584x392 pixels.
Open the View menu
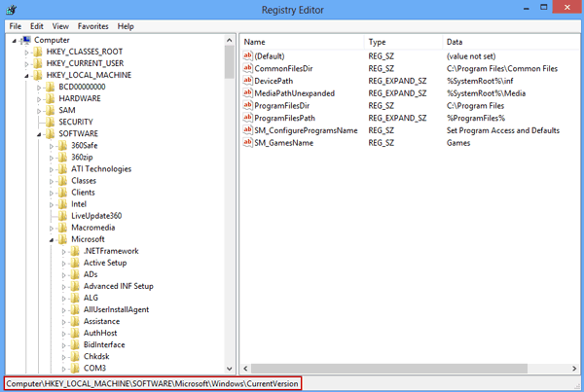60,26
